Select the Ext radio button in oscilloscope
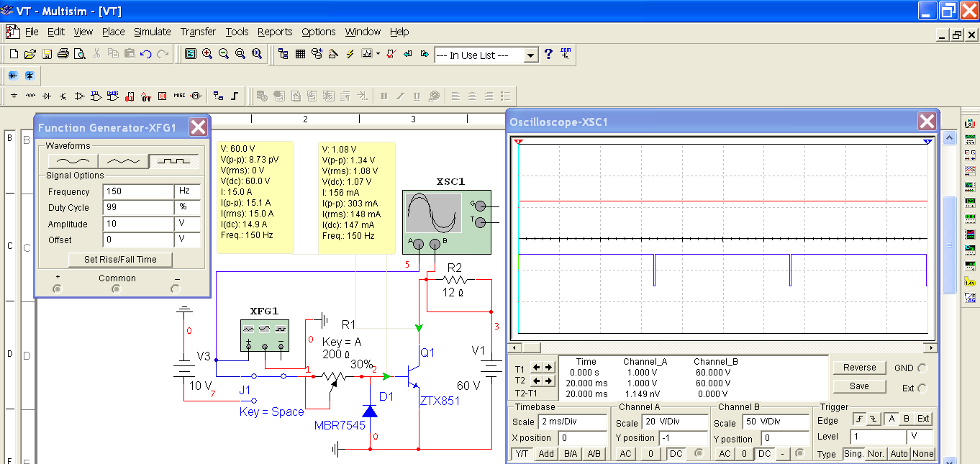This screenshot has width=980, height=464. pos(922,388)
